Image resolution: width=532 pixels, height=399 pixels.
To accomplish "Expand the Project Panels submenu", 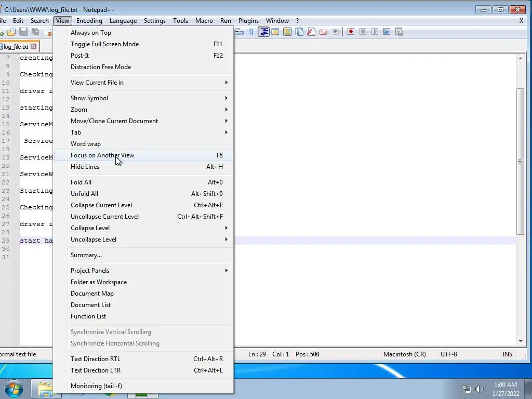I will coord(143,271).
